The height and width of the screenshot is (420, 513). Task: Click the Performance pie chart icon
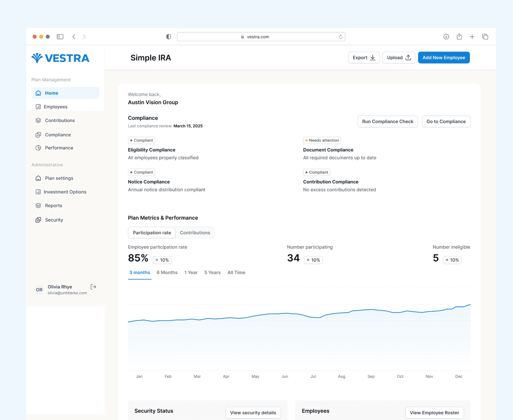click(x=38, y=148)
